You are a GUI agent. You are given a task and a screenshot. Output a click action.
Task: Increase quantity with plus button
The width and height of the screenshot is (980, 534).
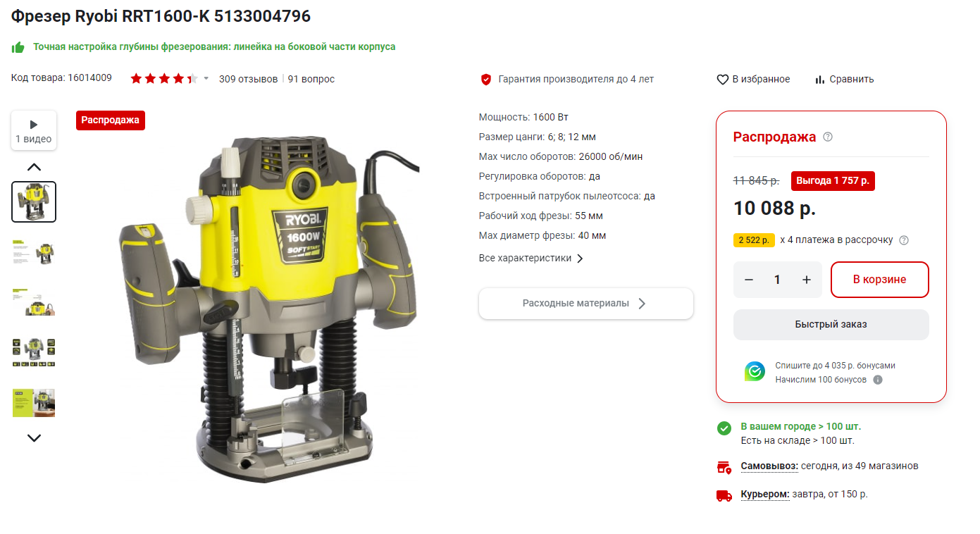point(807,280)
